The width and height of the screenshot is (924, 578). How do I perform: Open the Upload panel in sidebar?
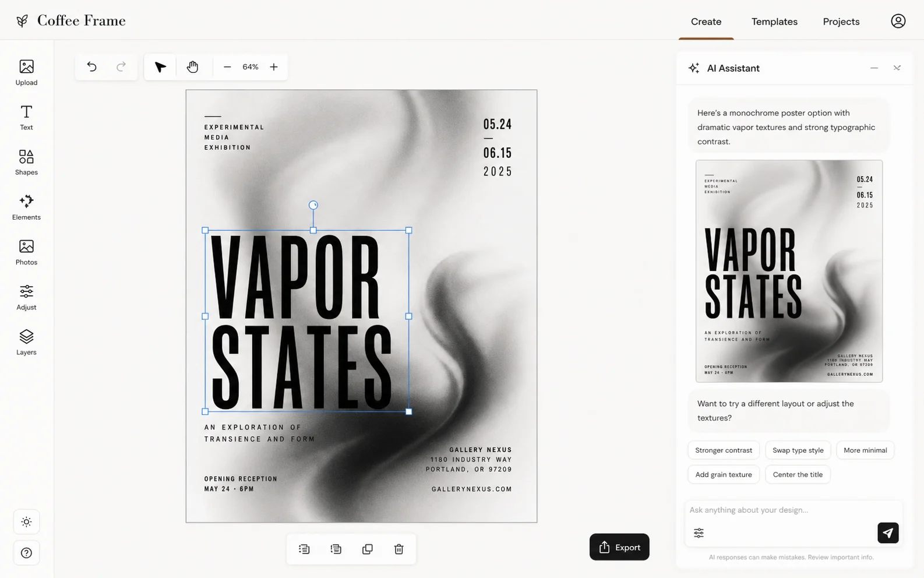[26, 72]
